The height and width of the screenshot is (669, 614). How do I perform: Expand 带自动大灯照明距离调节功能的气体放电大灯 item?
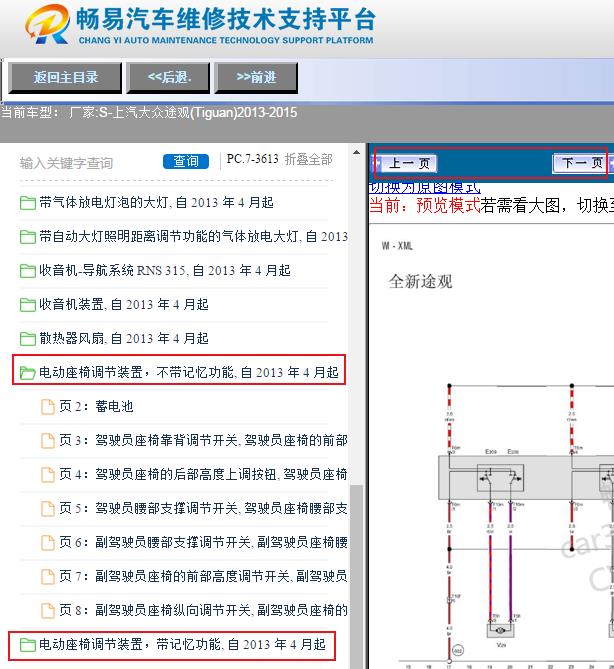pos(193,236)
